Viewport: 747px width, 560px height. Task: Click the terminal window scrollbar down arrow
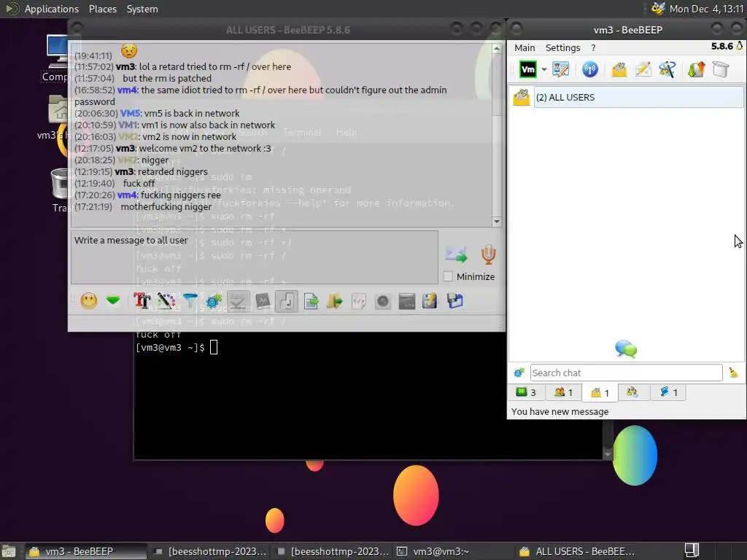tap(608, 454)
